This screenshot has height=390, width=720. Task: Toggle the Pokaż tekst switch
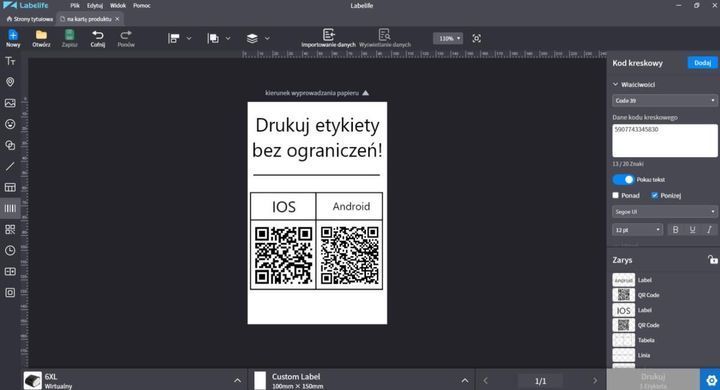623,180
